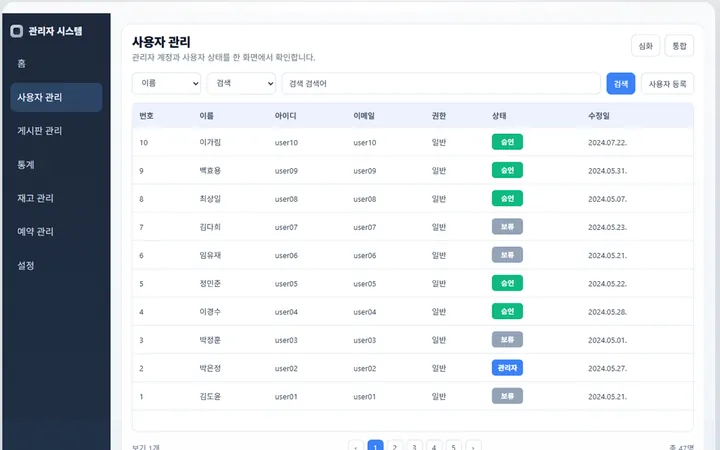Select the name 정민준 in row 5

point(210,283)
